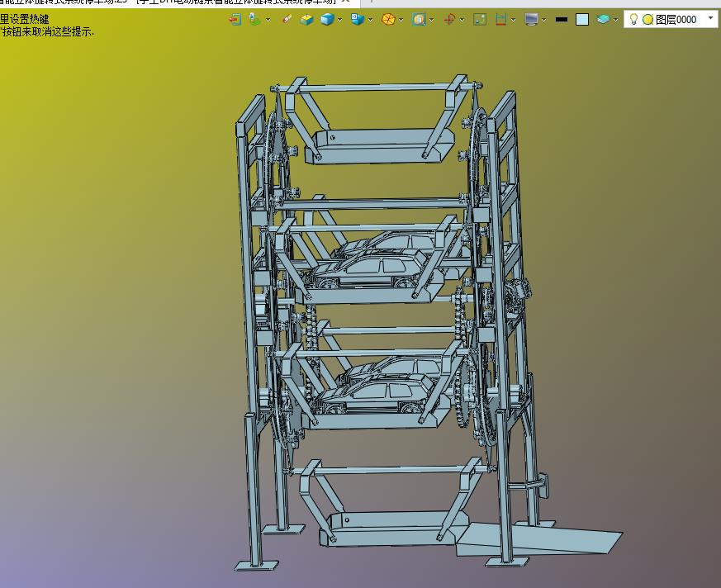Viewport: 721px width, 588px height.
Task: Click the blue shaded cube display icon
Action: pyautogui.click(x=327, y=19)
